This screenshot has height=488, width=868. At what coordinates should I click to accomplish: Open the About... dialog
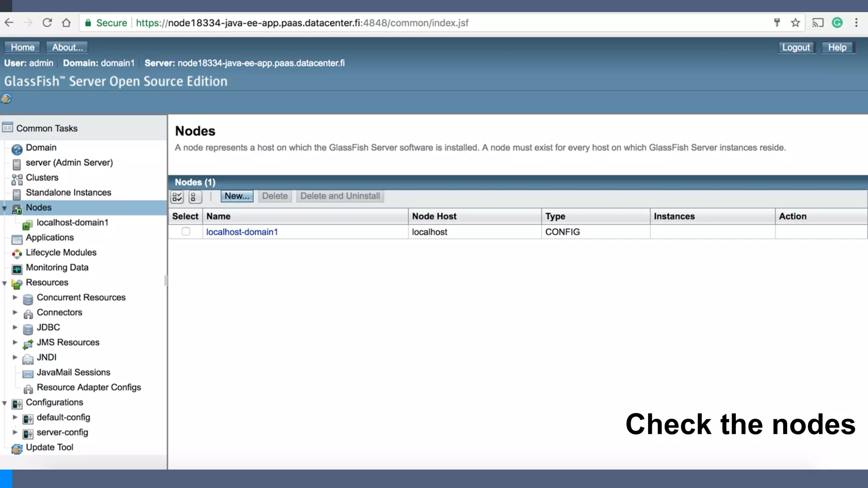(x=67, y=47)
